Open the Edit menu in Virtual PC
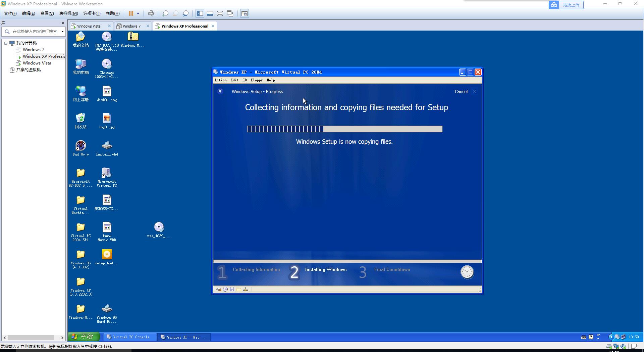The width and height of the screenshot is (644, 352). [234, 80]
